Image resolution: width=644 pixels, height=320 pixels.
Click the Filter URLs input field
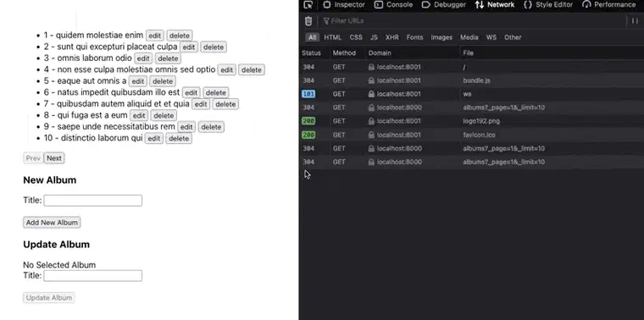pyautogui.click(x=472, y=21)
